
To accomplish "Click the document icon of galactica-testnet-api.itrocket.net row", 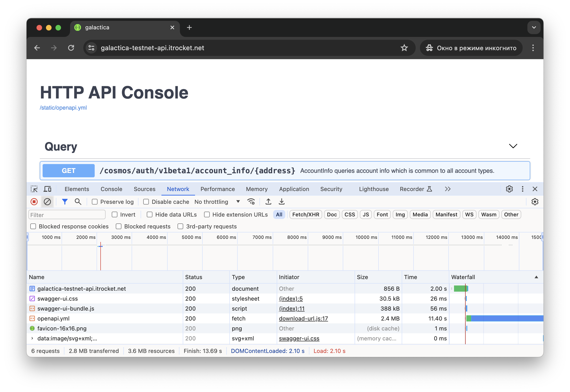I will click(x=32, y=289).
